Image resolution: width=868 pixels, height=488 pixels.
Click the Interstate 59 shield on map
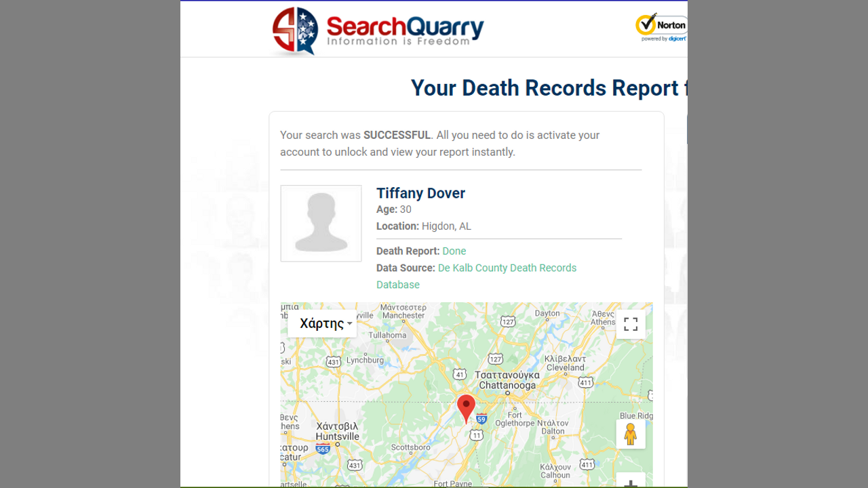[481, 419]
